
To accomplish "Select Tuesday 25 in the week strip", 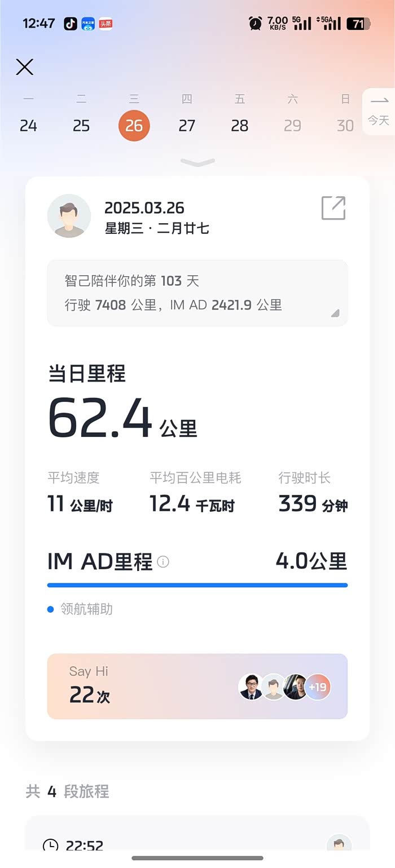I will (81, 125).
